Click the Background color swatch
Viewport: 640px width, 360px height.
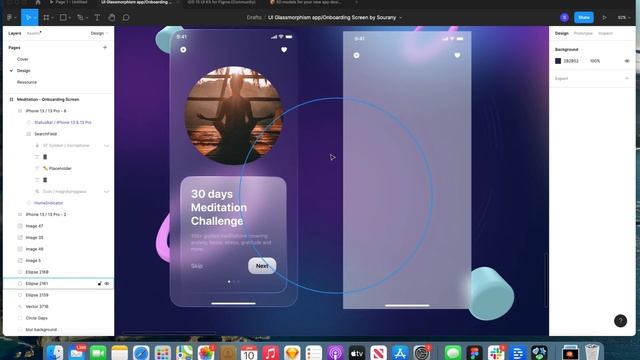(x=558, y=61)
